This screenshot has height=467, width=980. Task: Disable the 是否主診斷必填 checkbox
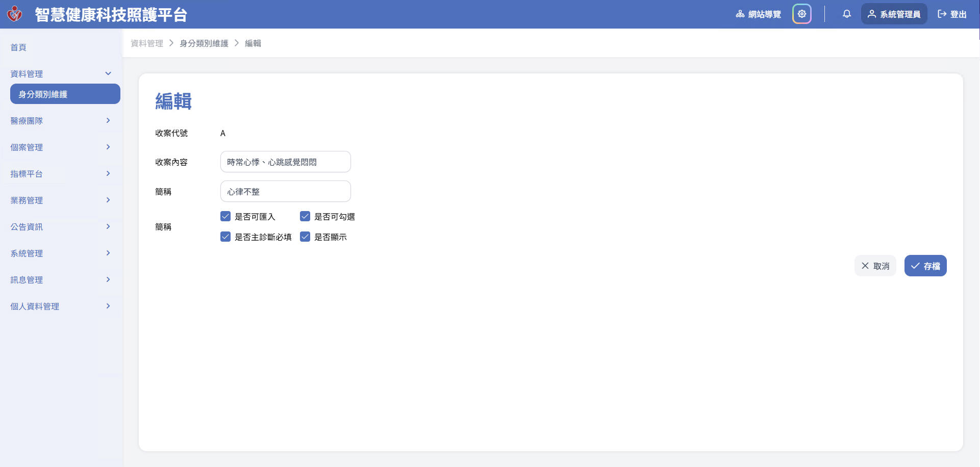[225, 237]
